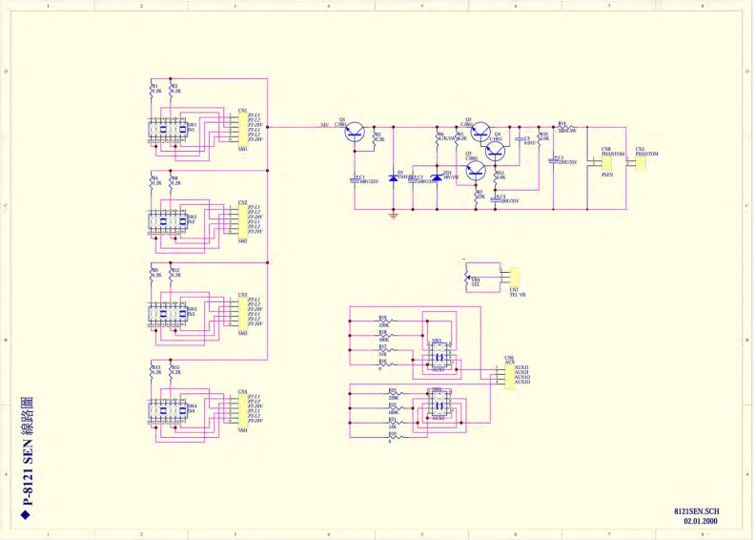The image size is (756, 540).
Task: Click the 8121SEN.SCH filename text
Action: point(696,512)
